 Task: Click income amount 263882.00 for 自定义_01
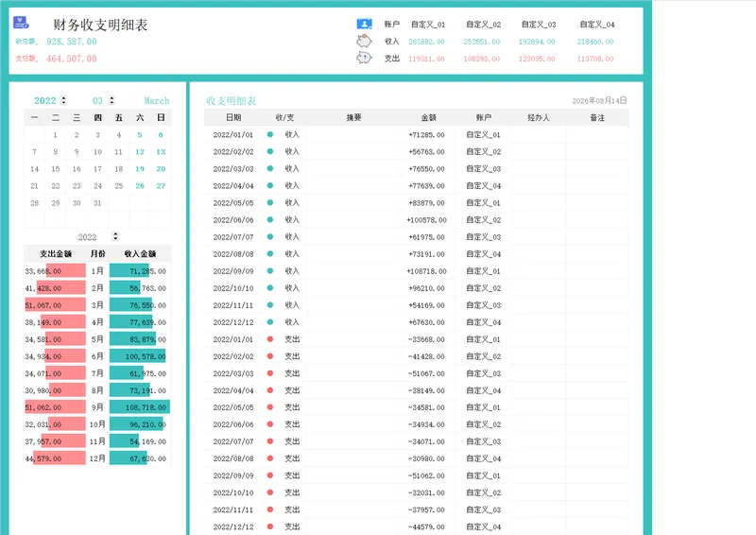[427, 42]
